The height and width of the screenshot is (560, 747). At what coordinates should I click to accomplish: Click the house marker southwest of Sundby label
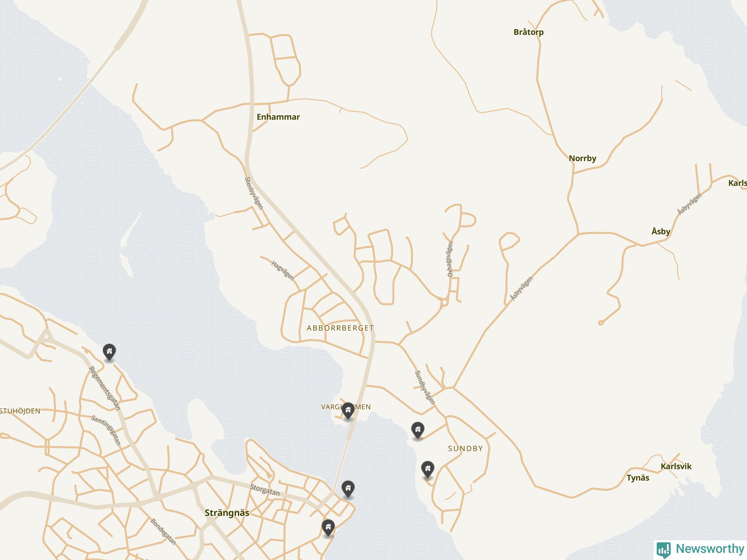427,470
